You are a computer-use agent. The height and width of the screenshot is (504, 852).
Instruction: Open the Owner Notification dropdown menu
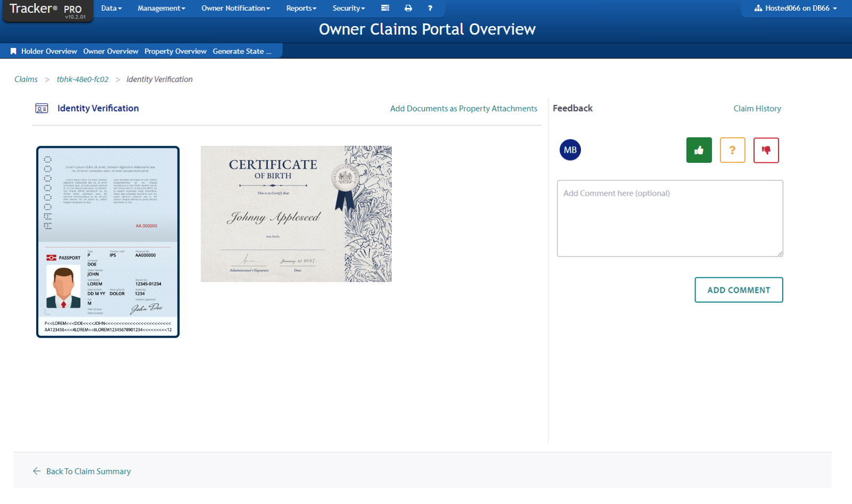(x=235, y=8)
